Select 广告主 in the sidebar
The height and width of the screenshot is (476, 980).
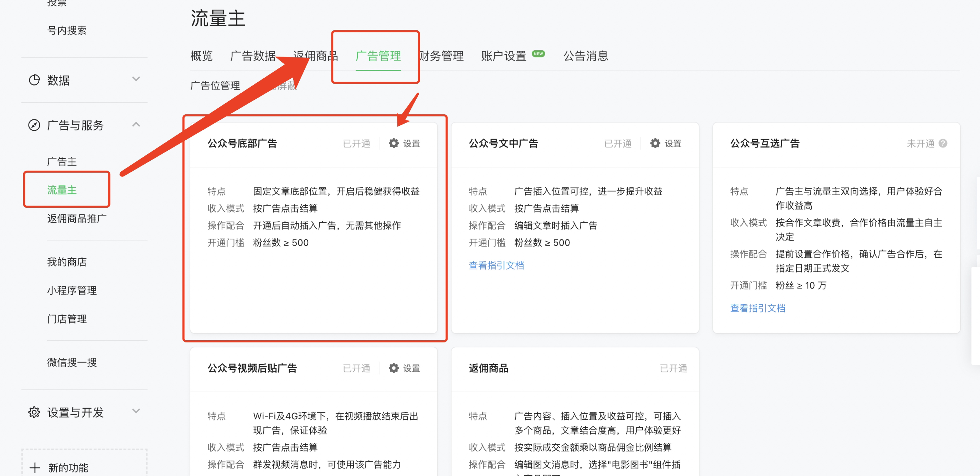click(62, 161)
